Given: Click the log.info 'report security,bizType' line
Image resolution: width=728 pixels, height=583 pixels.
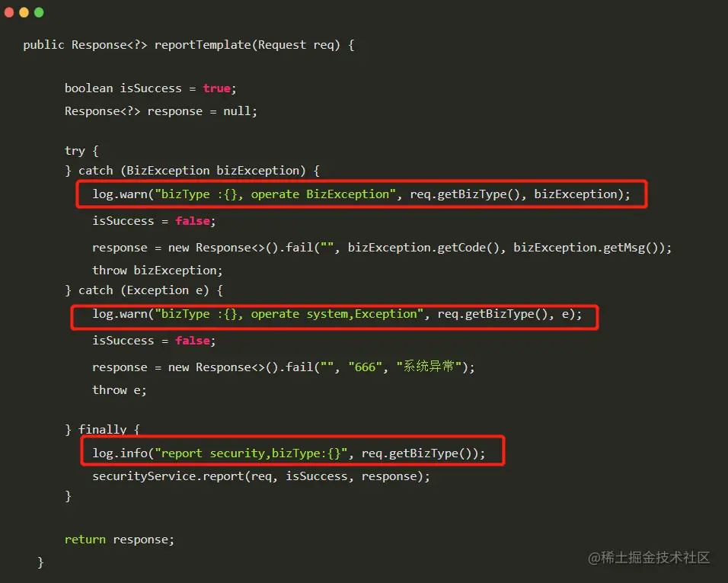Looking at the screenshot, I should (x=289, y=453).
